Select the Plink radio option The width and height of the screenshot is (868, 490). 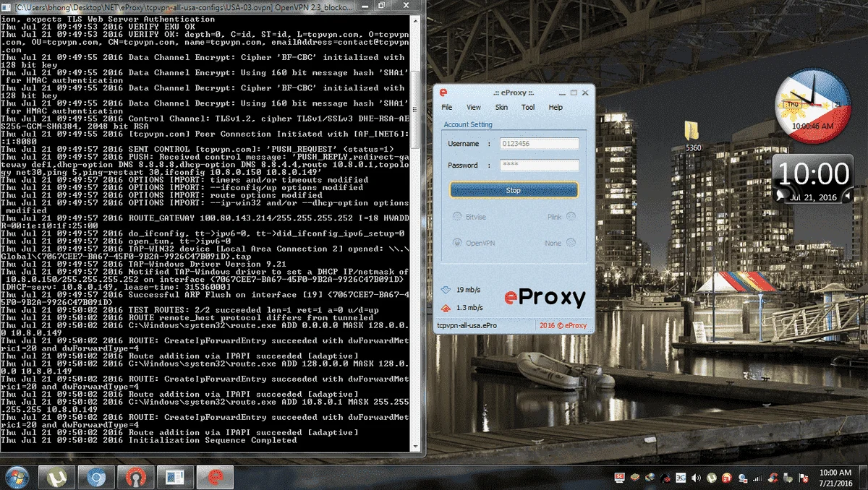561,216
